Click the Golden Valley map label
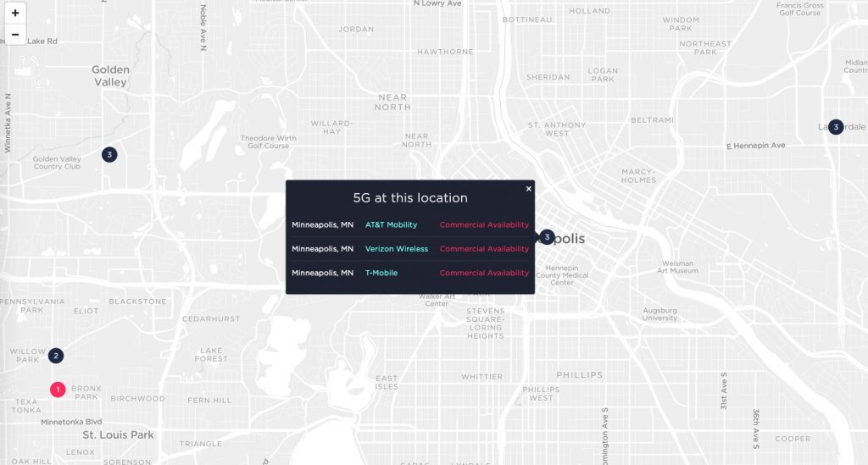The height and width of the screenshot is (465, 868). tap(110, 75)
